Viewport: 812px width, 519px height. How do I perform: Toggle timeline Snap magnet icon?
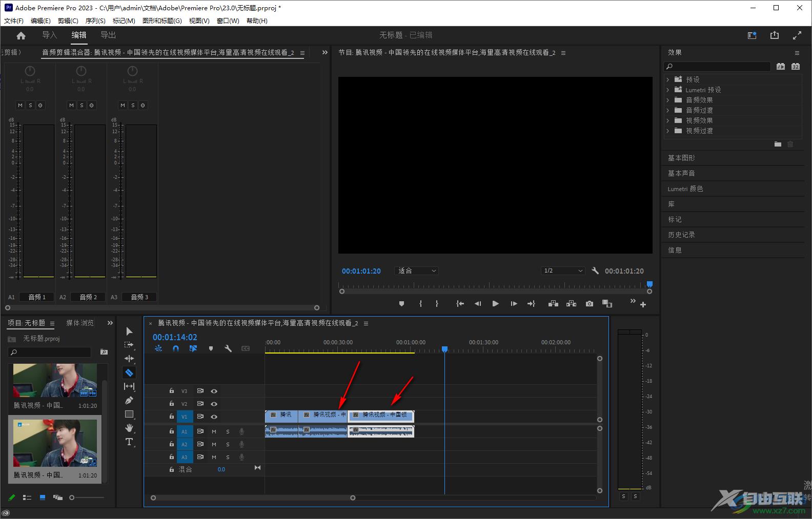tap(176, 348)
